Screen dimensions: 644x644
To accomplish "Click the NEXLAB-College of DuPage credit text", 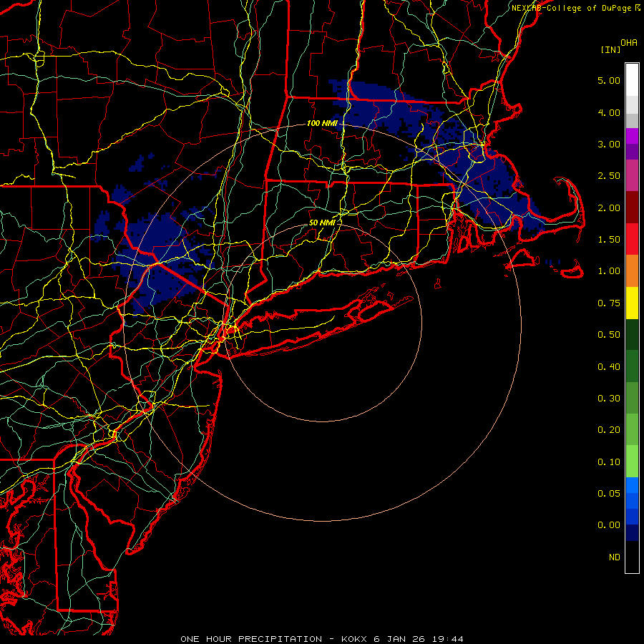I will click(x=571, y=8).
